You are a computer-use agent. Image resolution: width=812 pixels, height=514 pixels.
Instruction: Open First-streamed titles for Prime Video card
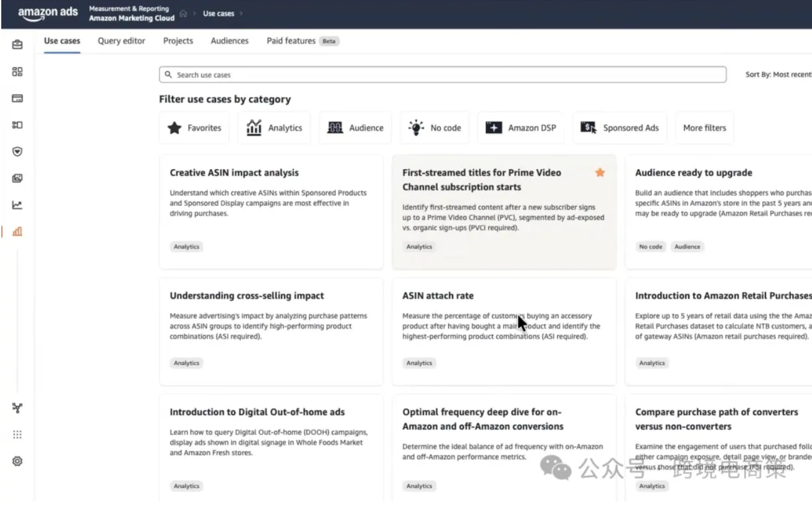(504, 212)
